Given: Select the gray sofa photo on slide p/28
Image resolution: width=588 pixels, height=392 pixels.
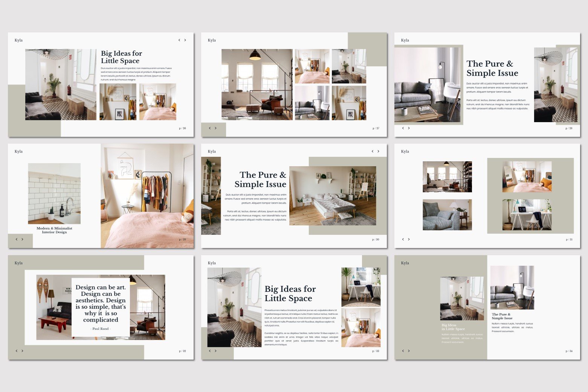Looking at the screenshot, I should [x=427, y=85].
